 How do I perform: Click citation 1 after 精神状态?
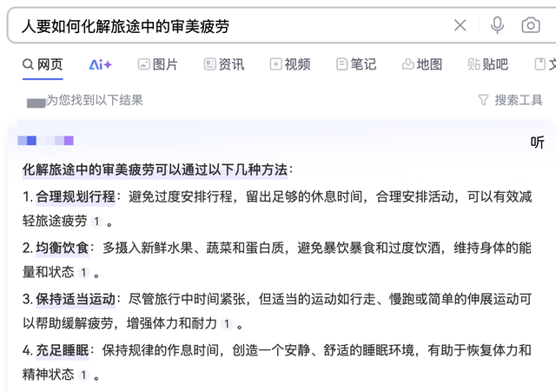[x=83, y=375]
